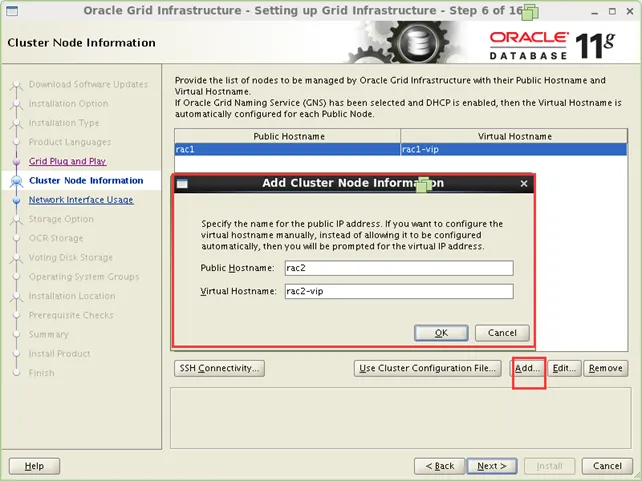Screen dimensions: 642x481
Task: Click the Add... button
Action: click(527, 368)
